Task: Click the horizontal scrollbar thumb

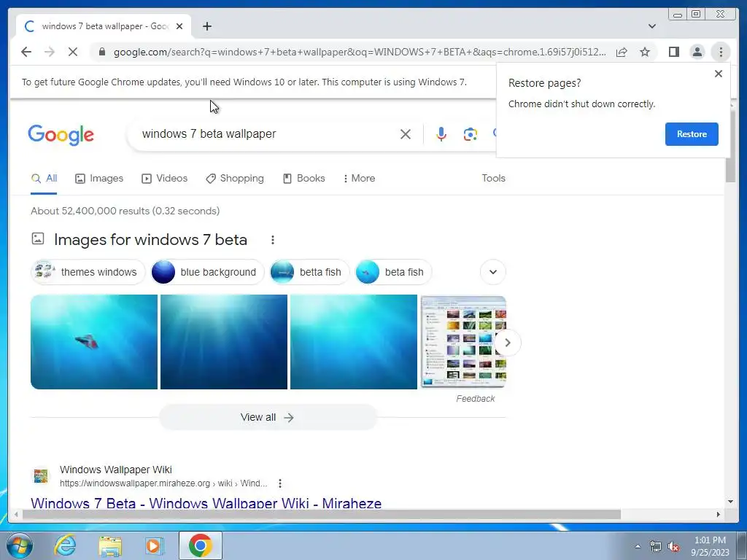Action: tap(322, 514)
